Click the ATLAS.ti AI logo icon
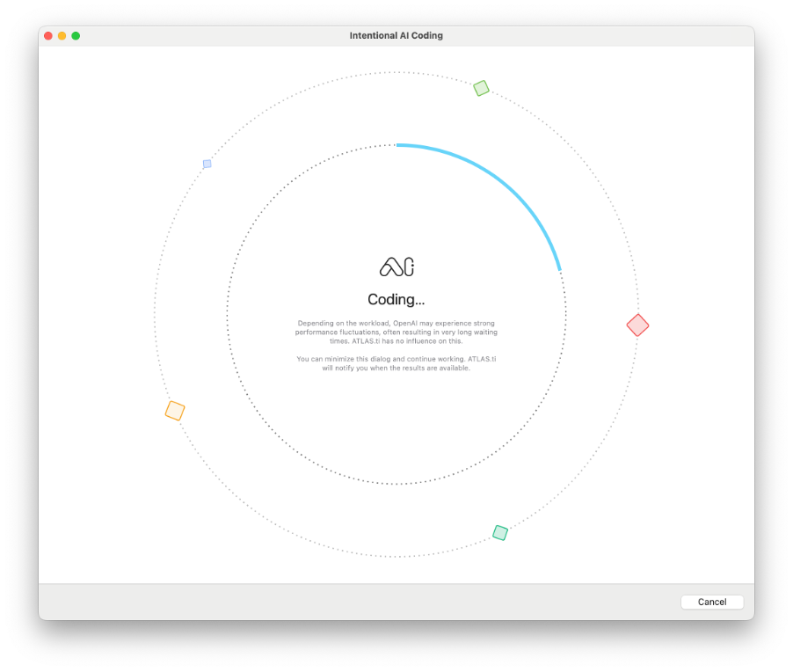This screenshot has width=793, height=672. 396,267
